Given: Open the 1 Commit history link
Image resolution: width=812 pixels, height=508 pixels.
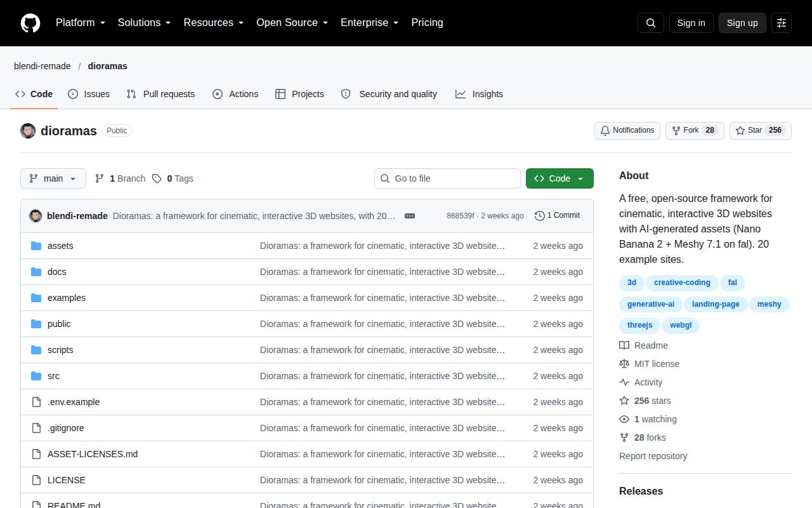Looking at the screenshot, I should point(557,216).
